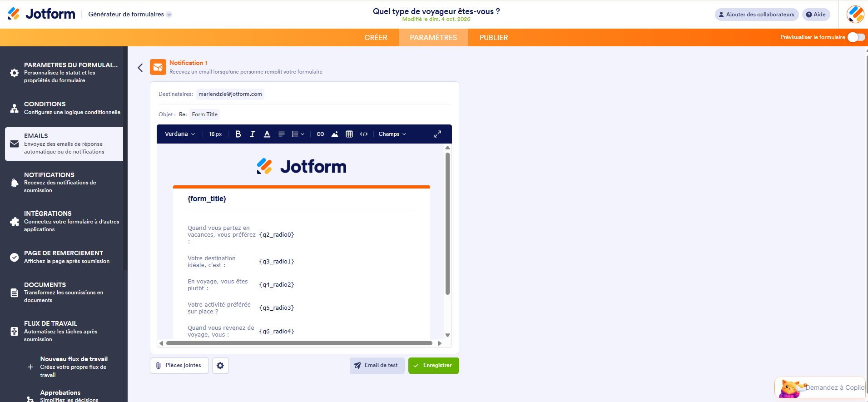Open the Copilot assistant

point(820,387)
